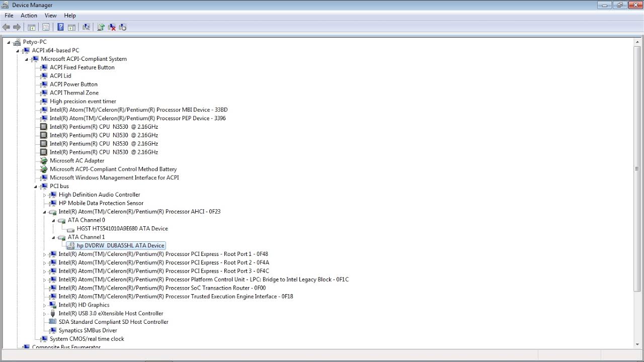Click the Microsoft AC Adapter battery icon

44,161
